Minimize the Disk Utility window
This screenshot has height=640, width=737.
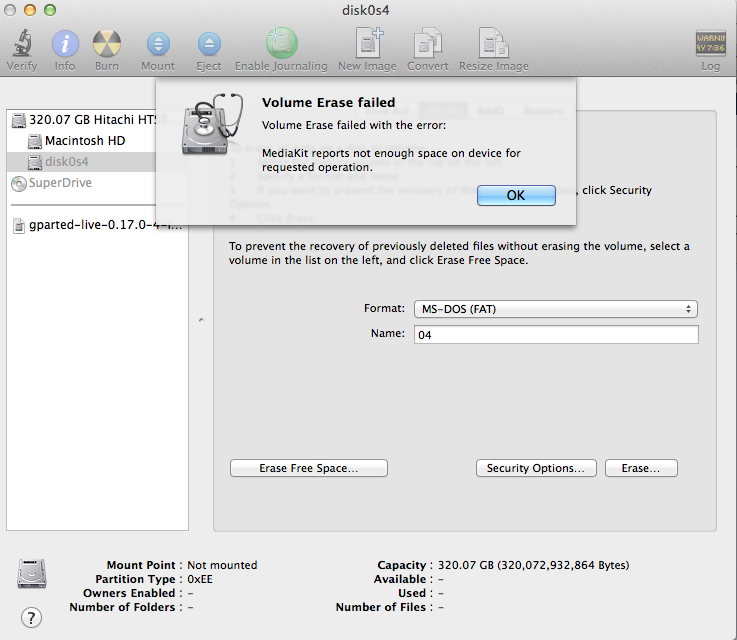point(30,10)
